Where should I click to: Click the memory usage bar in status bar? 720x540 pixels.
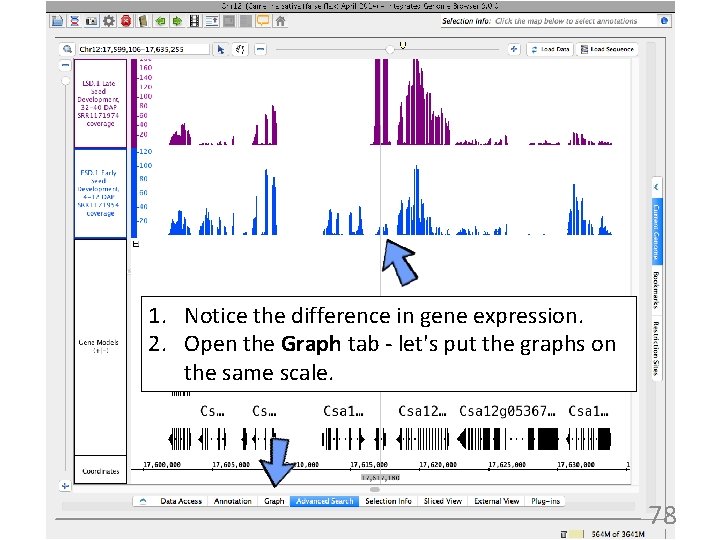577,534
